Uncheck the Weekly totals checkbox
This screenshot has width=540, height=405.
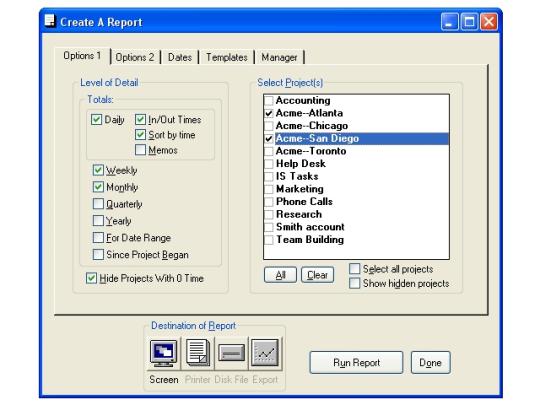(98, 170)
